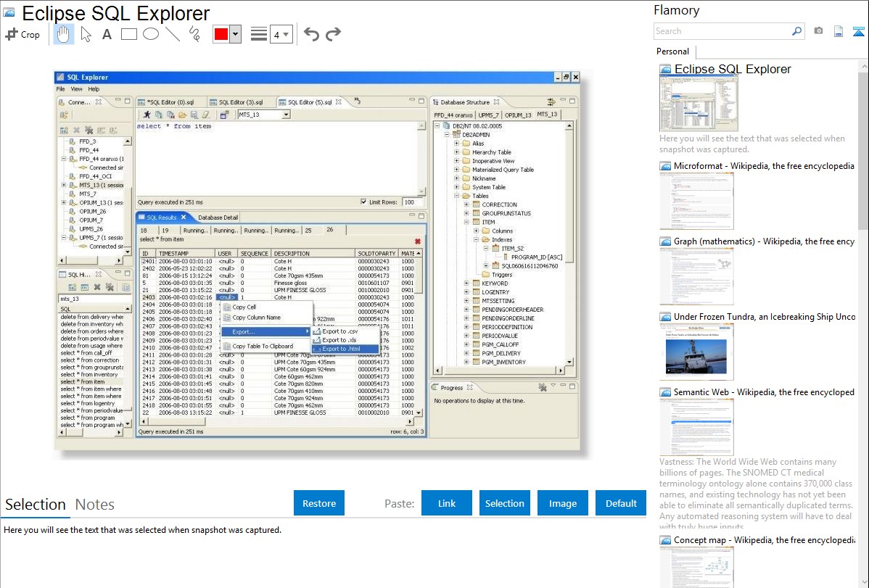Image resolution: width=869 pixels, height=588 pixels.
Task: Expand the CORRECTION table node
Action: 466,204
